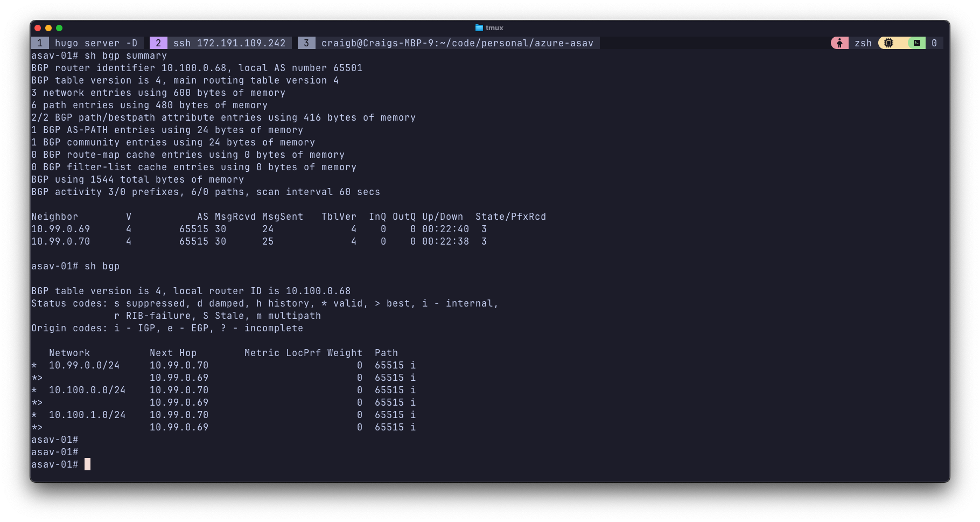Click the cursor at the last asav-01# prompt
The width and height of the screenshot is (980, 522).
87,464
